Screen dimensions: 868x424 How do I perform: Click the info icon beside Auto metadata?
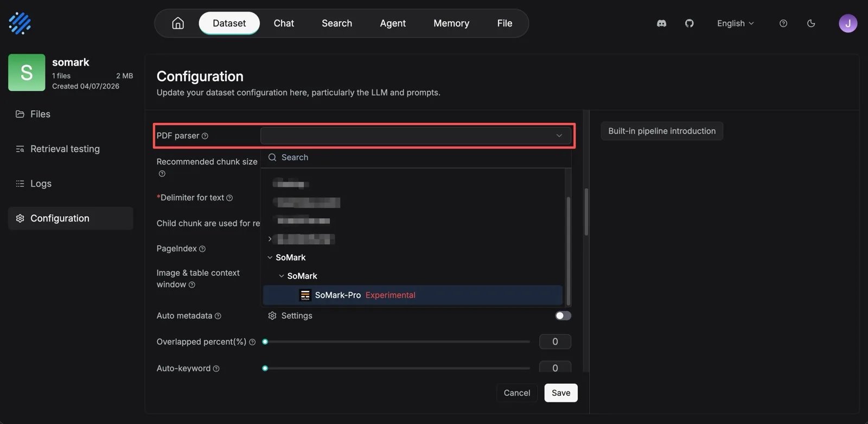218,316
